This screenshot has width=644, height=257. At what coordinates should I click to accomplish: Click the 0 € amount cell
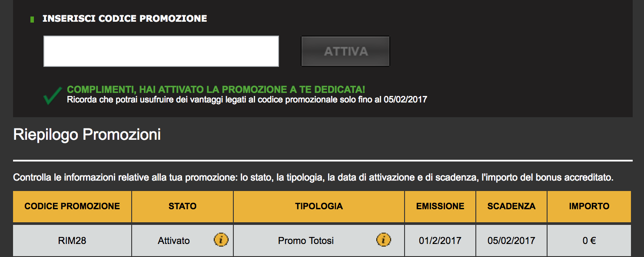[589, 241]
